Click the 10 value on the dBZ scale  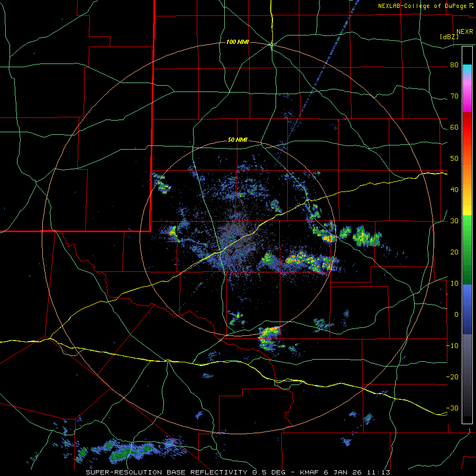[x=454, y=284]
